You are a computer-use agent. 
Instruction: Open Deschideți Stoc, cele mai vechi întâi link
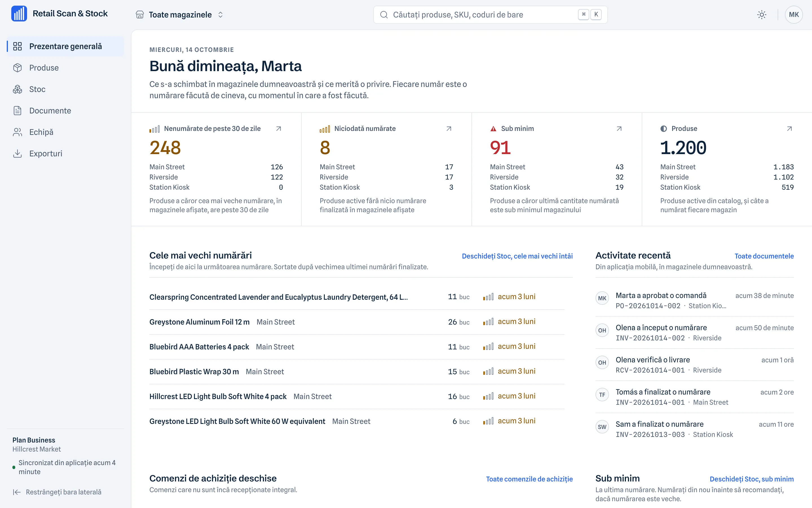click(x=517, y=256)
